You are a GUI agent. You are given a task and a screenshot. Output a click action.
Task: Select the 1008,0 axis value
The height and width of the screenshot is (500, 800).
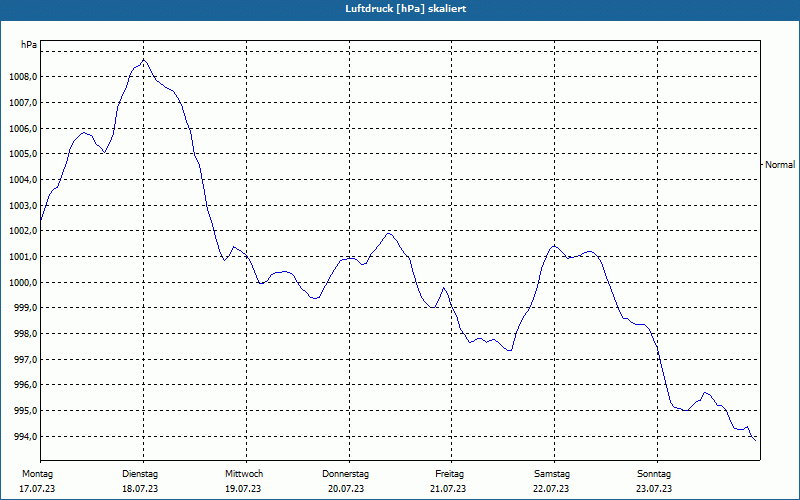tap(22, 77)
